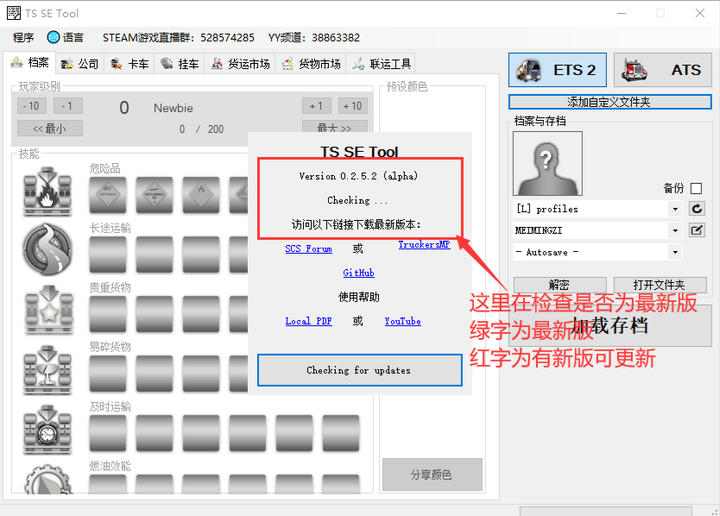Viewport: 720px width, 516px height.
Task: Open the 程序 menu
Action: coord(23,38)
